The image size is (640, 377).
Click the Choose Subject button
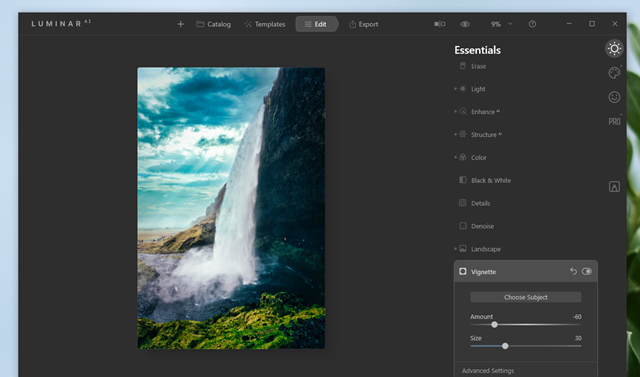526,297
